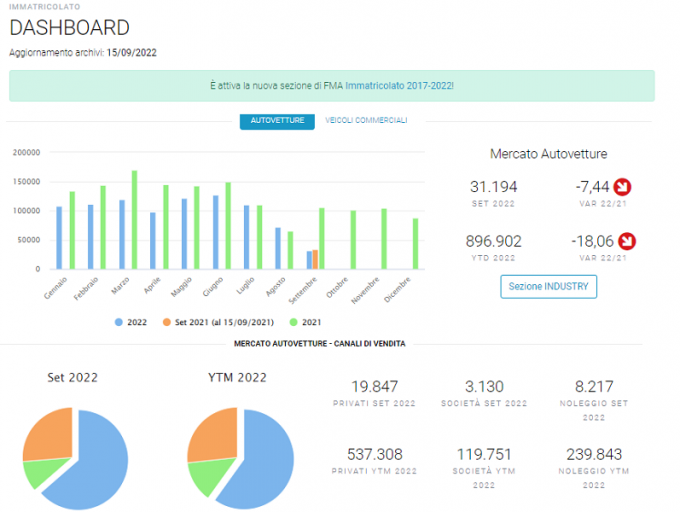Toggle the Set 2021 orange legend entry

pyautogui.click(x=218, y=322)
